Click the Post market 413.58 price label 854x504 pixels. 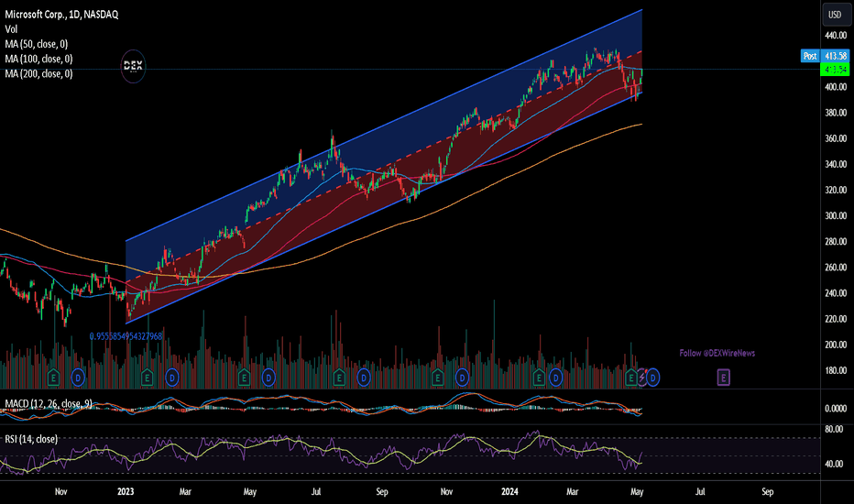coord(825,56)
